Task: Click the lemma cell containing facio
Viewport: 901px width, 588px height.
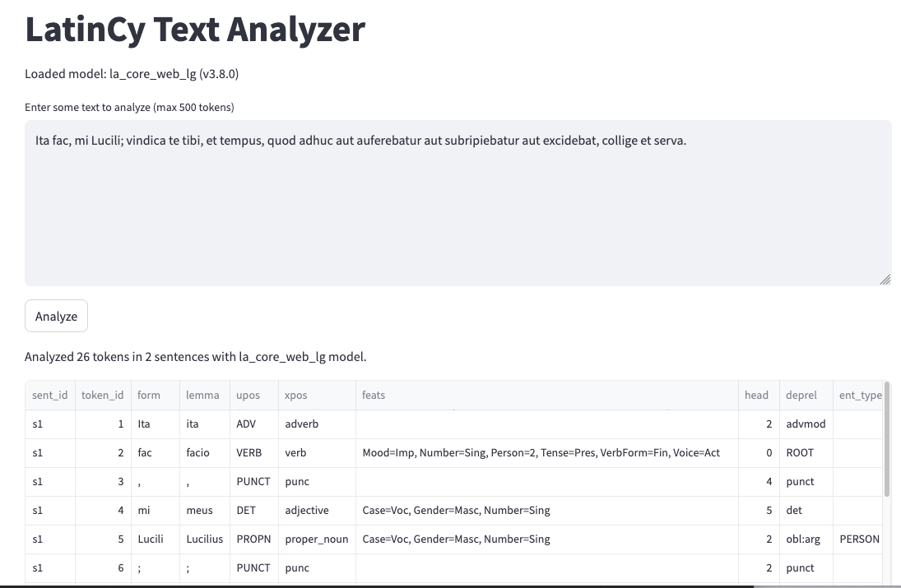Action: 198,453
